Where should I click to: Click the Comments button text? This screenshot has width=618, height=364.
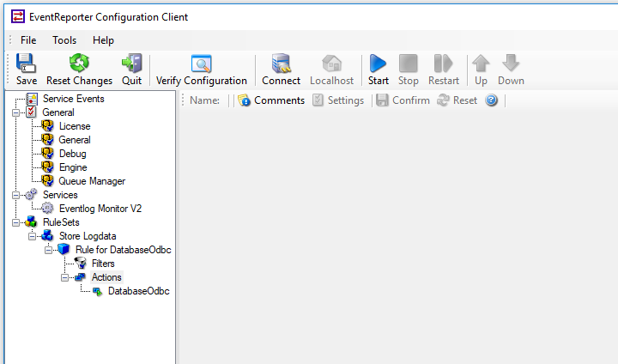[x=280, y=100]
